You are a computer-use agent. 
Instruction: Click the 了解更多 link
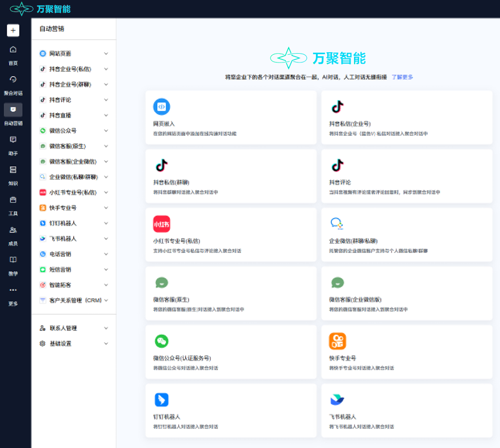[x=402, y=77]
